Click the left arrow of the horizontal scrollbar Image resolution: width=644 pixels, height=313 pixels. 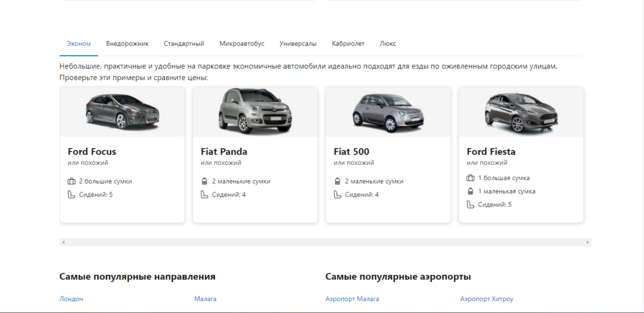coord(63,242)
